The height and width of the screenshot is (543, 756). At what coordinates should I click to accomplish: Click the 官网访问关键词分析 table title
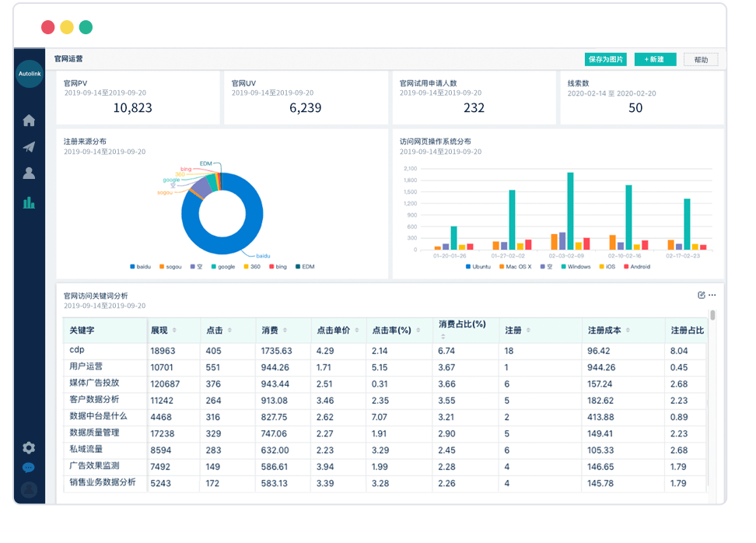tap(96, 296)
